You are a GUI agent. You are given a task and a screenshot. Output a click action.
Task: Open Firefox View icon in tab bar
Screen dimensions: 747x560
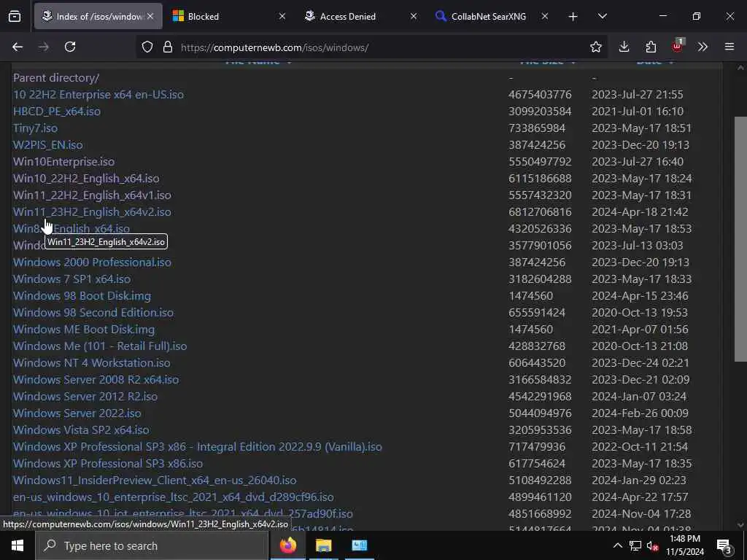15,17
